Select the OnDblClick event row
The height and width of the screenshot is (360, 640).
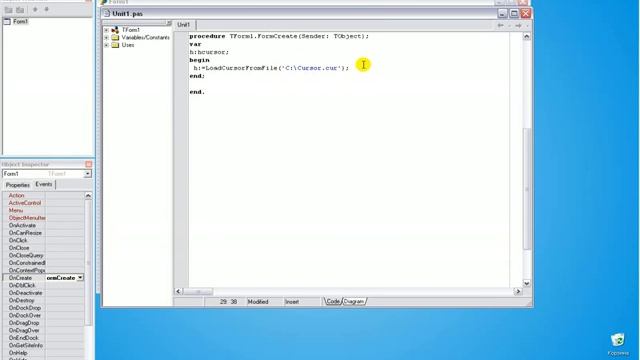[44, 285]
